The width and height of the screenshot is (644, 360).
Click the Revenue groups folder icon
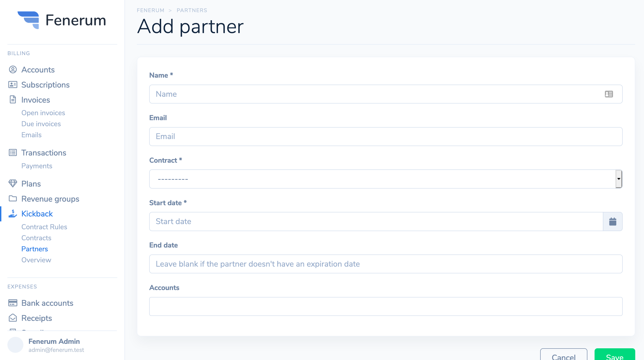13,198
